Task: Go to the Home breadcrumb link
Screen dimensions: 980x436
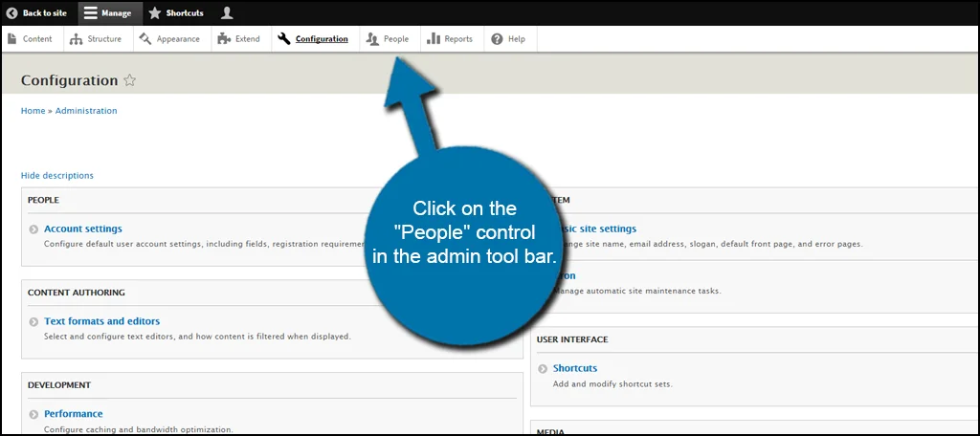Action: pyautogui.click(x=33, y=111)
